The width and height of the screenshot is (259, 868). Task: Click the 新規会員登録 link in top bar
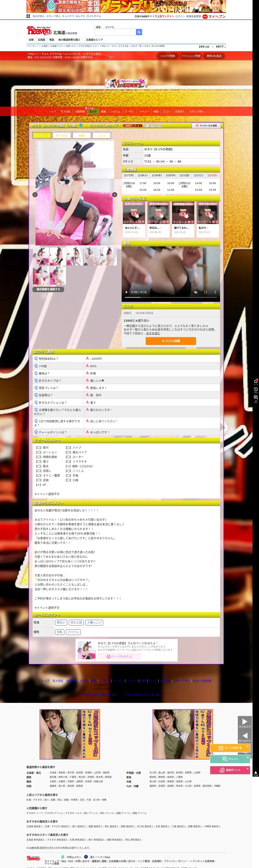click(194, 16)
